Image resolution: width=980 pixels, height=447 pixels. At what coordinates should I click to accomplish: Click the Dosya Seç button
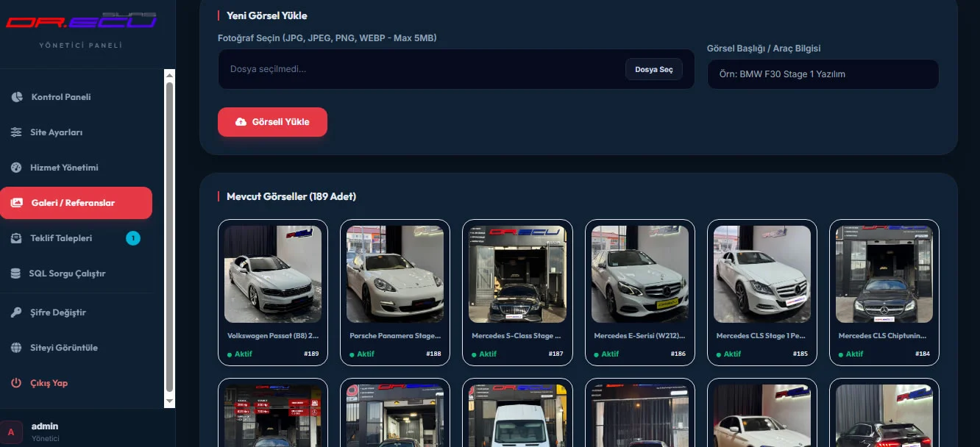654,69
